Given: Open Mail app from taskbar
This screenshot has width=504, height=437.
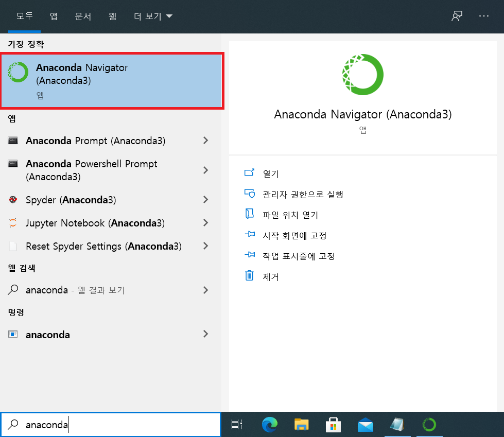Looking at the screenshot, I should (x=366, y=425).
